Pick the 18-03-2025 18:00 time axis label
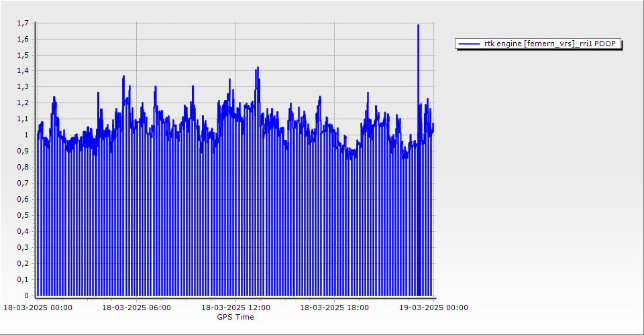 334,308
